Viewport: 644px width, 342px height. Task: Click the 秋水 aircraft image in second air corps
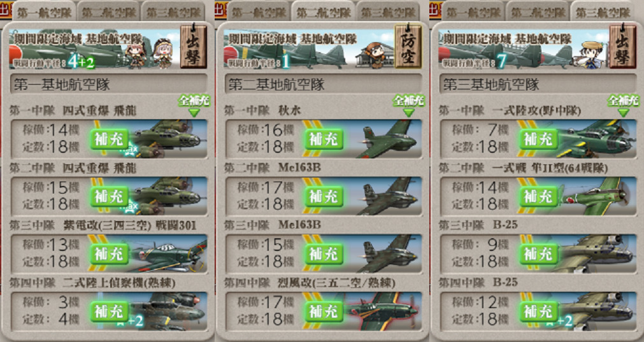[389, 139]
